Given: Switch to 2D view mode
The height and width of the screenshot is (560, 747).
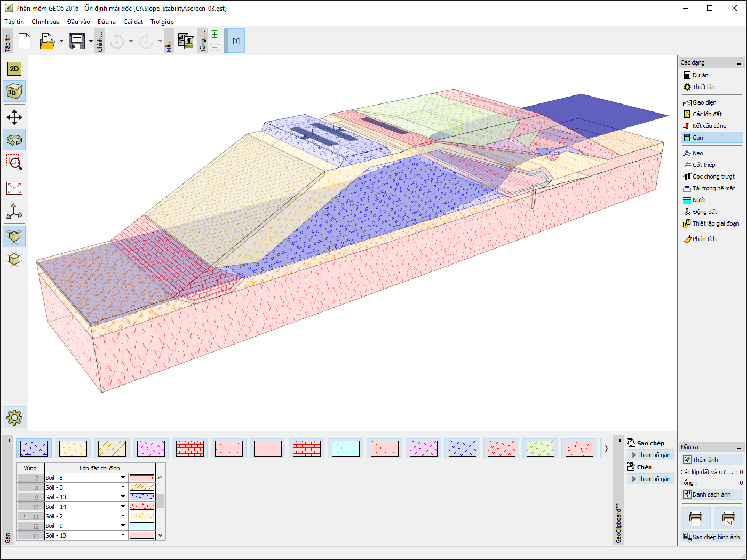Looking at the screenshot, I should click(x=14, y=69).
